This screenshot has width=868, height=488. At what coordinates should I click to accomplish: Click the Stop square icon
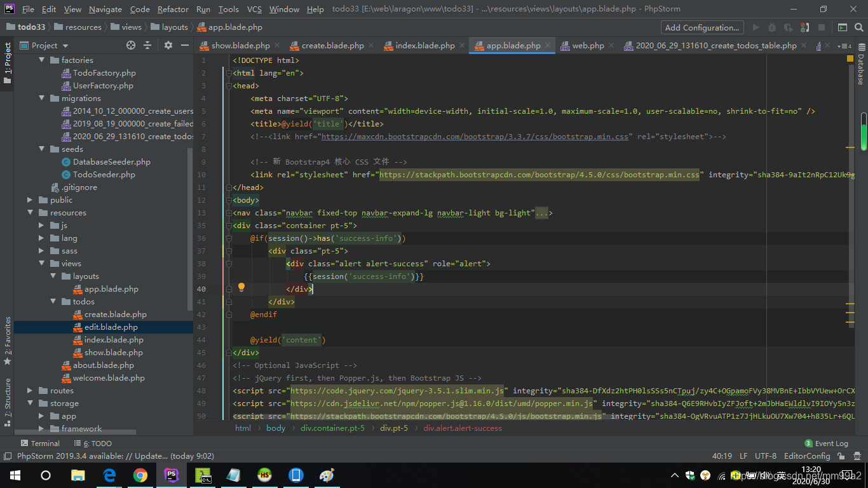(822, 27)
